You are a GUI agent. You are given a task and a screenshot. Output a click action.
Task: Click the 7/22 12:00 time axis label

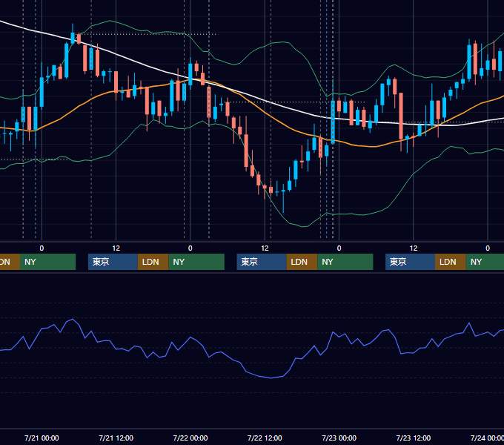click(265, 438)
